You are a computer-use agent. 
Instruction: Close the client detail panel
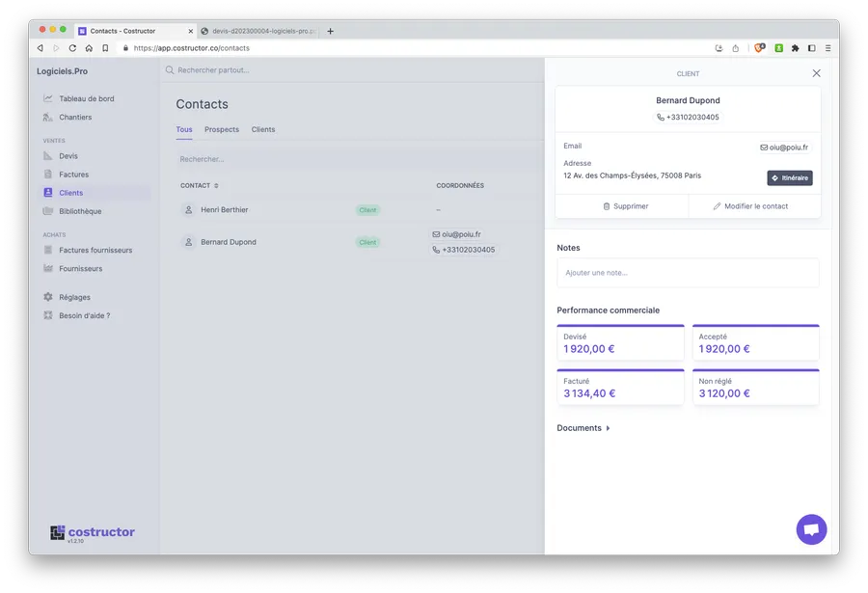click(816, 73)
